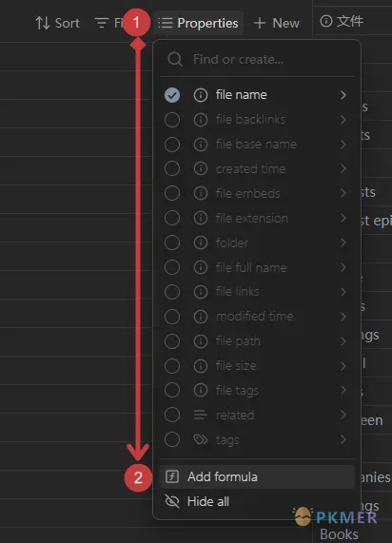
Task: Expand the folder property chevron
Action: coord(343,242)
